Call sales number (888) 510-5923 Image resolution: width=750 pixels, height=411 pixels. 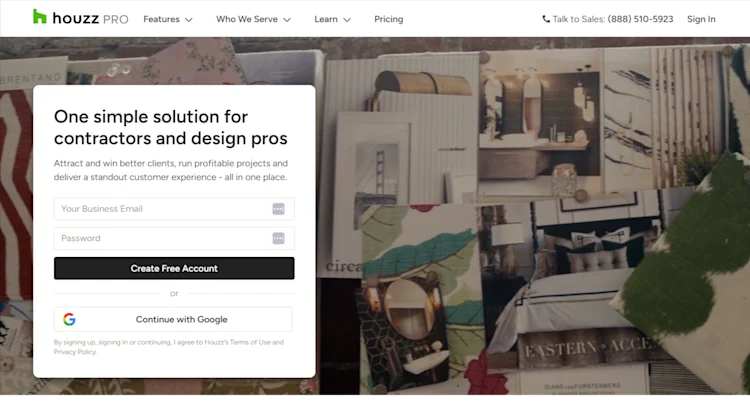tap(640, 19)
